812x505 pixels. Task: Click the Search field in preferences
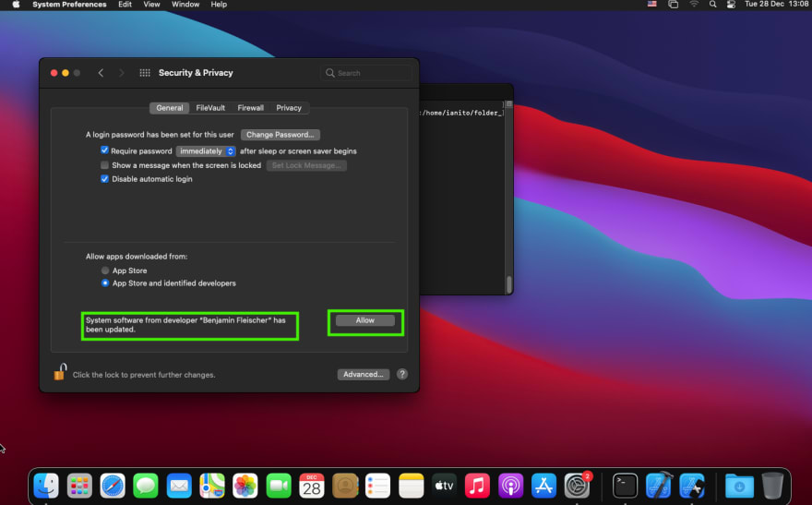pyautogui.click(x=366, y=73)
